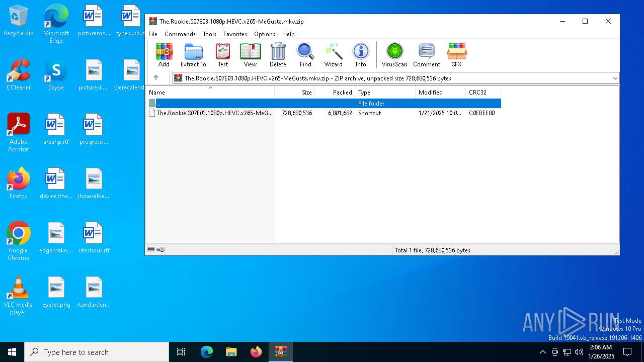Sort files by CRC32 column header
Viewport: 644px width, 362px height.
(484, 93)
